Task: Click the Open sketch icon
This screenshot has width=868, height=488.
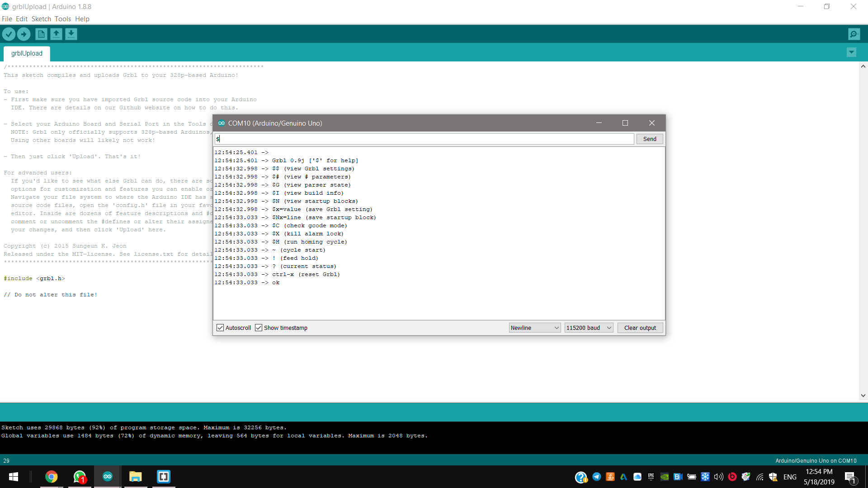Action: point(56,34)
